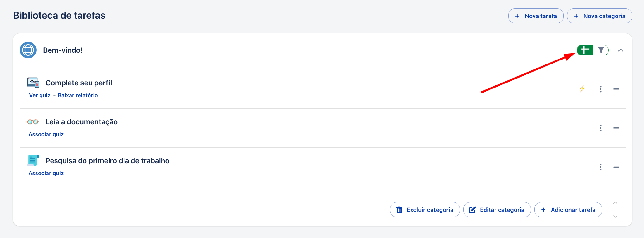
Task: Click drag handle for Leia a documentação
Action: click(616, 128)
